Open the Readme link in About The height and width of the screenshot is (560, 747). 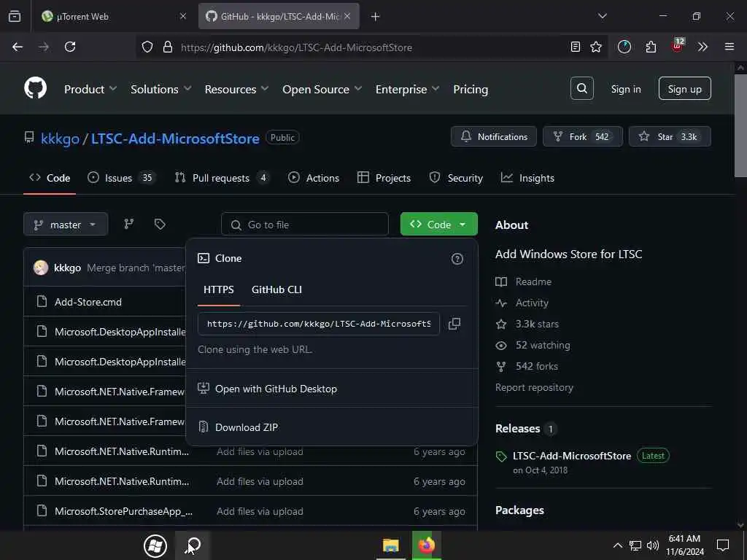[533, 281]
